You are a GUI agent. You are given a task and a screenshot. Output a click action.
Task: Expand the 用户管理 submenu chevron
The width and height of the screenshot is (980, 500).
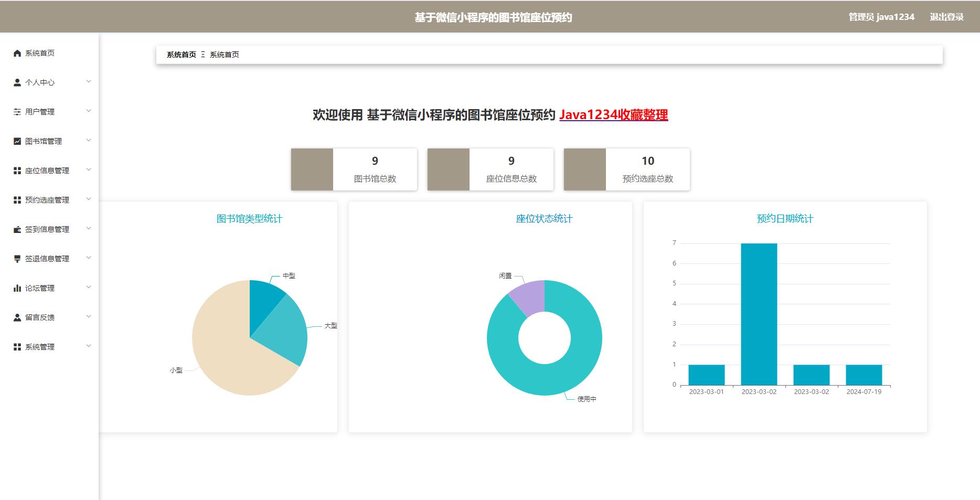(89, 111)
